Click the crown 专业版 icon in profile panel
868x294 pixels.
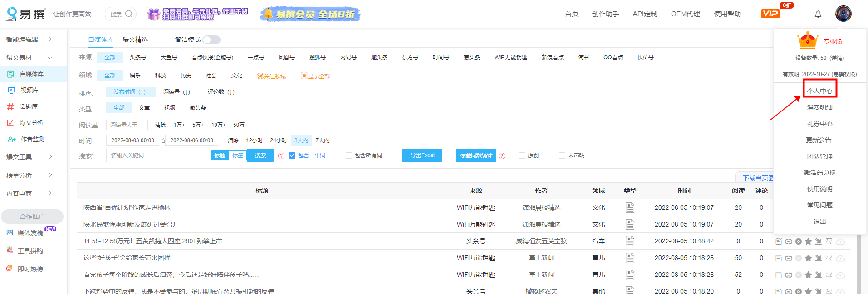[808, 40]
